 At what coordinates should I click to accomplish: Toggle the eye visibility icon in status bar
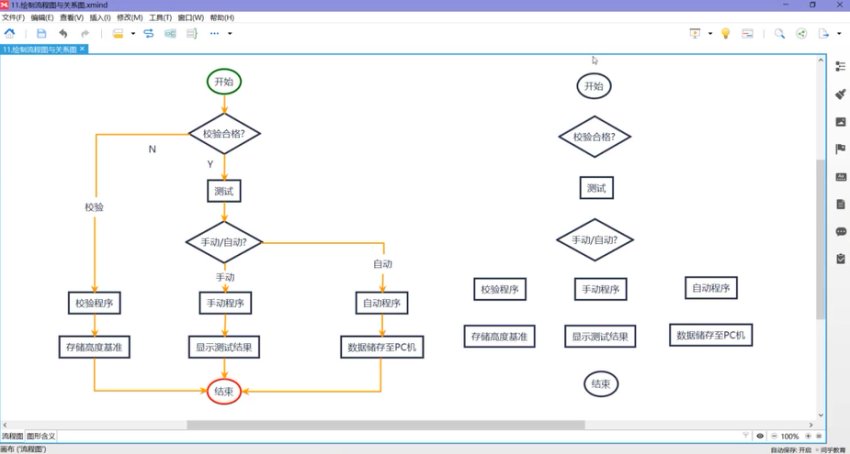[x=760, y=436]
